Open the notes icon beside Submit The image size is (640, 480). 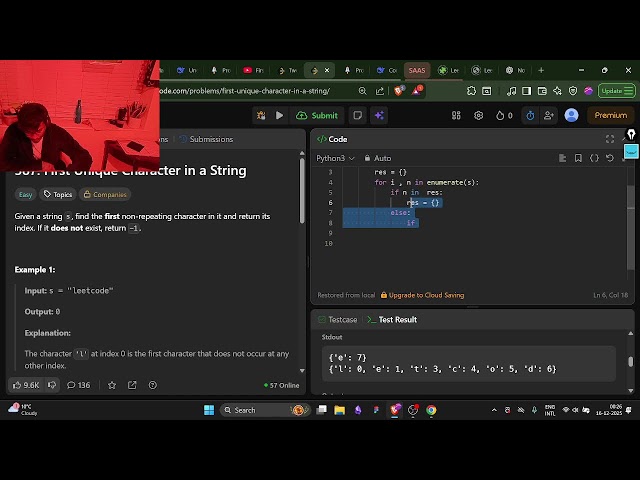pos(357,115)
